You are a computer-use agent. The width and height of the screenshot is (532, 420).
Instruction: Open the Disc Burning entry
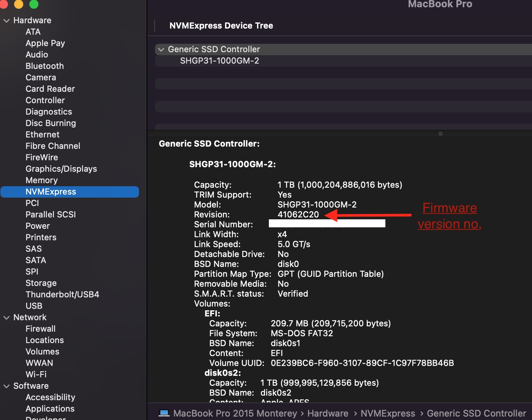(51, 123)
